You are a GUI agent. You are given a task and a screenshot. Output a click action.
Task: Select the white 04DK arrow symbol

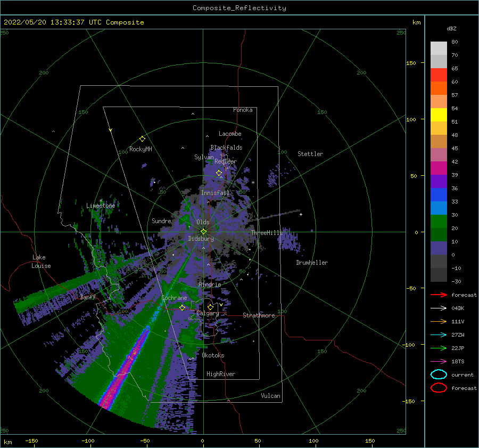click(x=439, y=308)
